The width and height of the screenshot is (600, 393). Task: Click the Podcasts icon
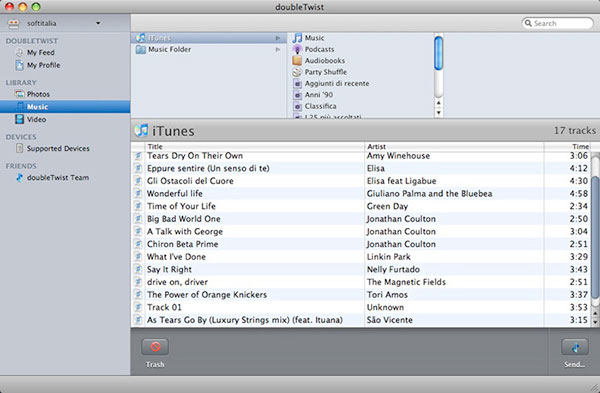(x=297, y=49)
